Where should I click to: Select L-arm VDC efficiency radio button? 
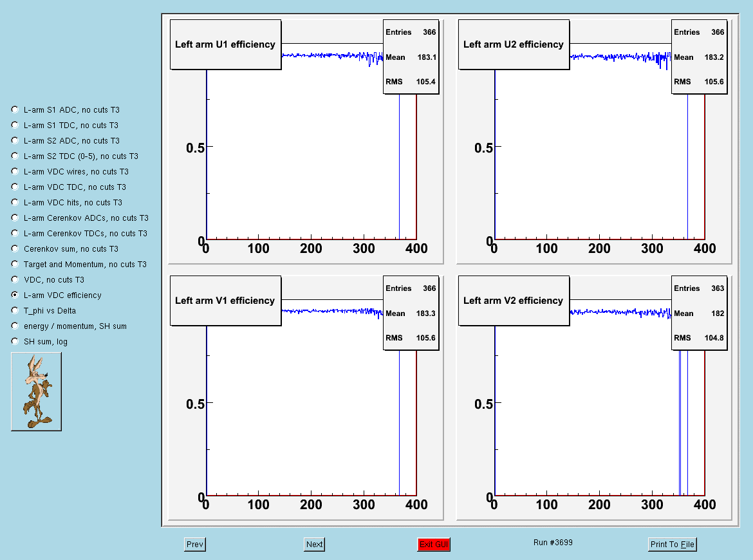point(15,295)
